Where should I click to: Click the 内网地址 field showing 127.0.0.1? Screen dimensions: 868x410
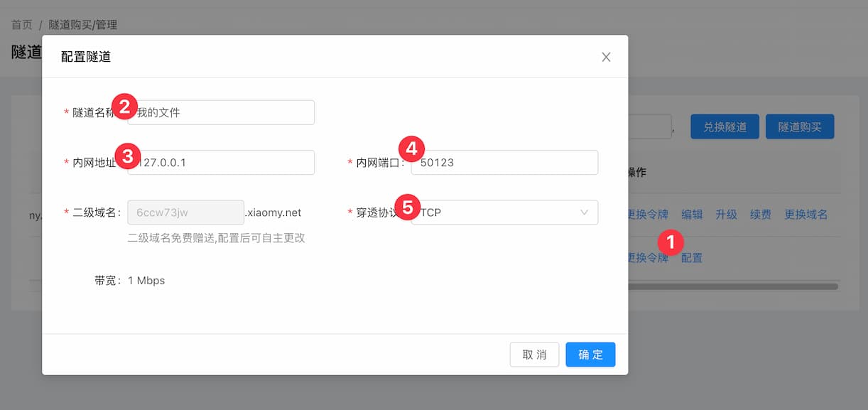(221, 162)
